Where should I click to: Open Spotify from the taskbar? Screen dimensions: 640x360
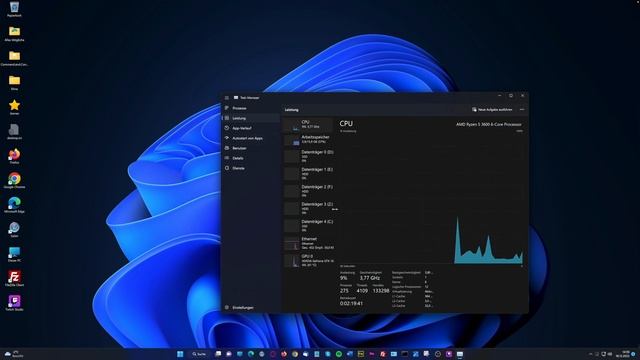pos(339,354)
